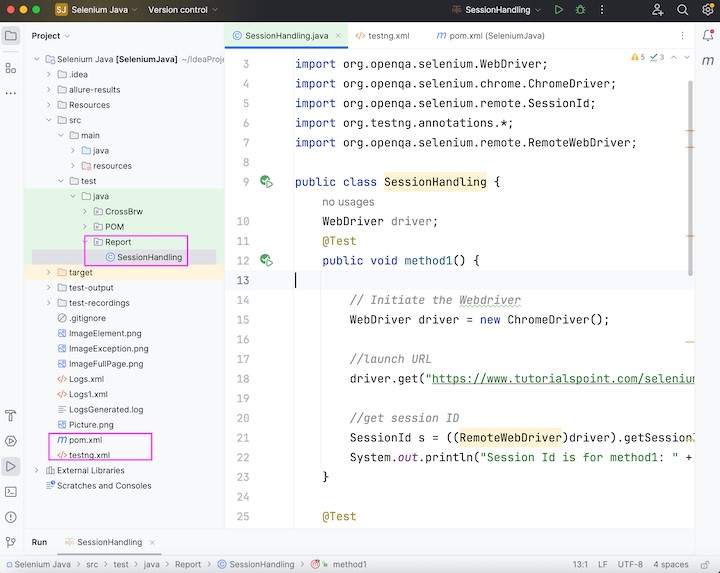This screenshot has width=720, height=573.
Task: Open Search Everywhere magnifier
Action: coord(681,10)
